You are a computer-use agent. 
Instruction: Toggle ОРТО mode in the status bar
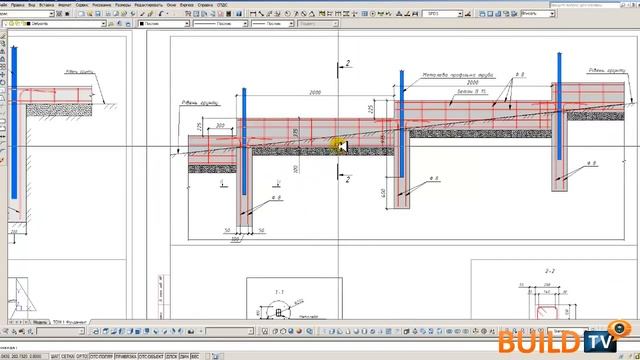coord(82,357)
